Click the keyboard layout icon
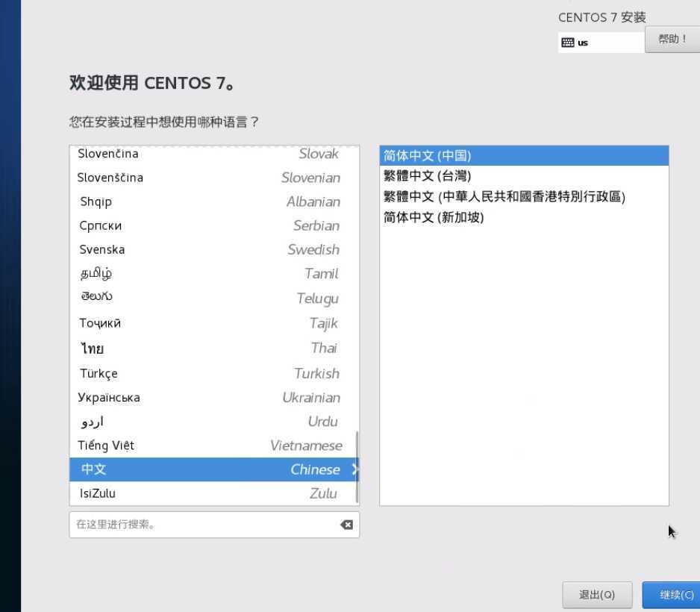The height and width of the screenshot is (612, 700). coord(567,43)
